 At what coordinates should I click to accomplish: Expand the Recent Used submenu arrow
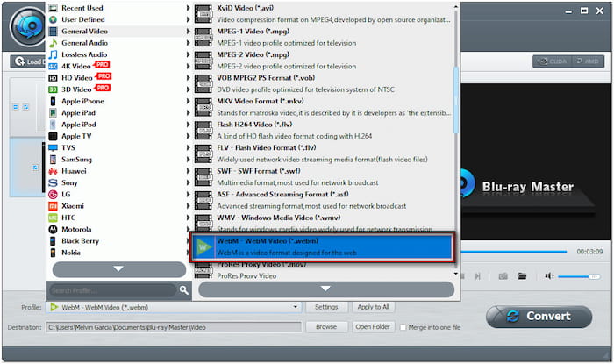click(188, 8)
